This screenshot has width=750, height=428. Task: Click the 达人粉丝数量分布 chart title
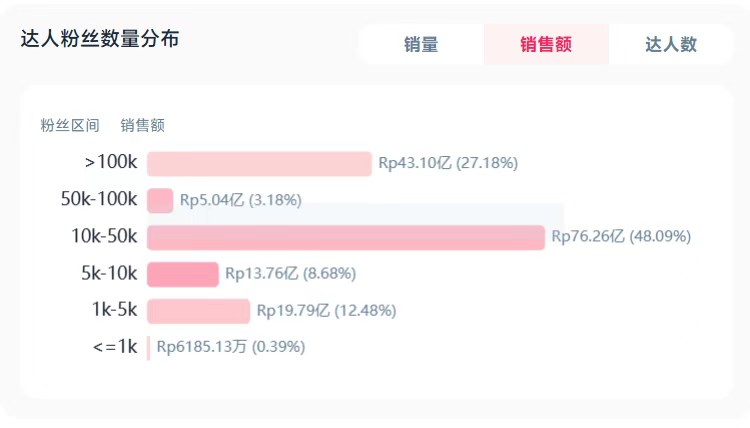(x=100, y=40)
